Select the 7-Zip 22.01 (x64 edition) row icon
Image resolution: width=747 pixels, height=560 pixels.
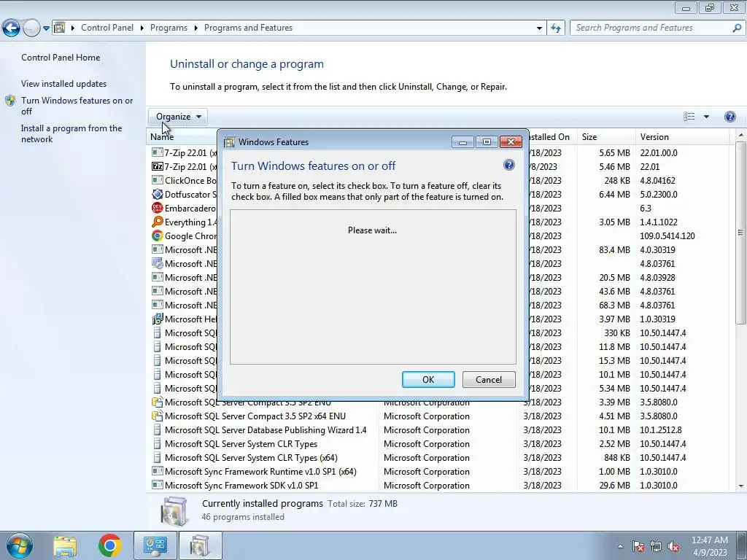tap(158, 152)
